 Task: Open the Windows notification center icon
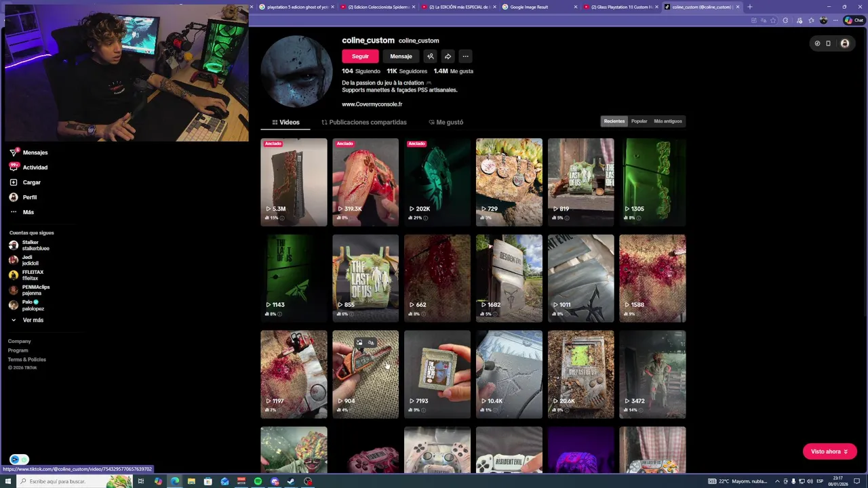857,481
